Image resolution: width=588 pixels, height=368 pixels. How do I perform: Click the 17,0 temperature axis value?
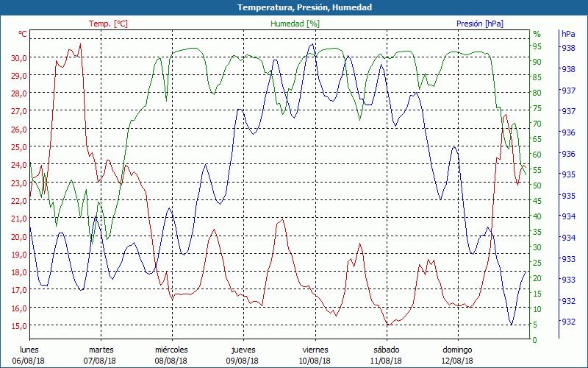(x=20, y=290)
